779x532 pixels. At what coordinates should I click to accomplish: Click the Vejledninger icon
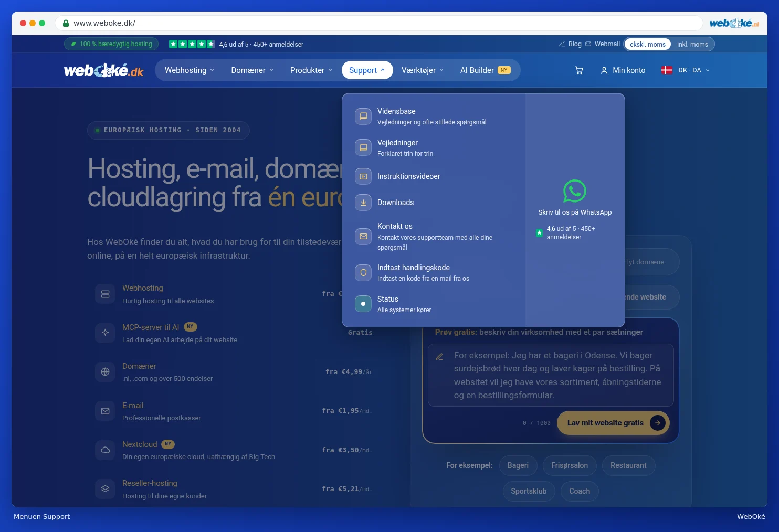(x=363, y=148)
